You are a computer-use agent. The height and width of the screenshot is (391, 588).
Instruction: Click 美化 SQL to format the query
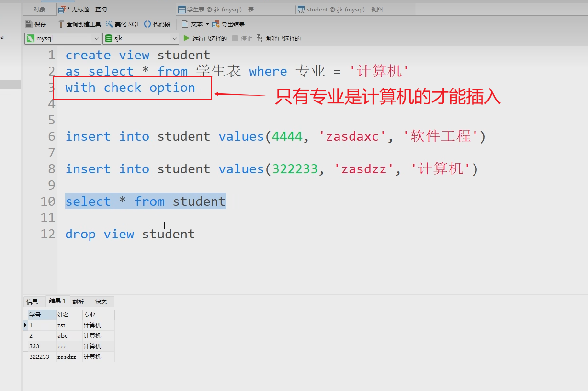[x=123, y=24]
